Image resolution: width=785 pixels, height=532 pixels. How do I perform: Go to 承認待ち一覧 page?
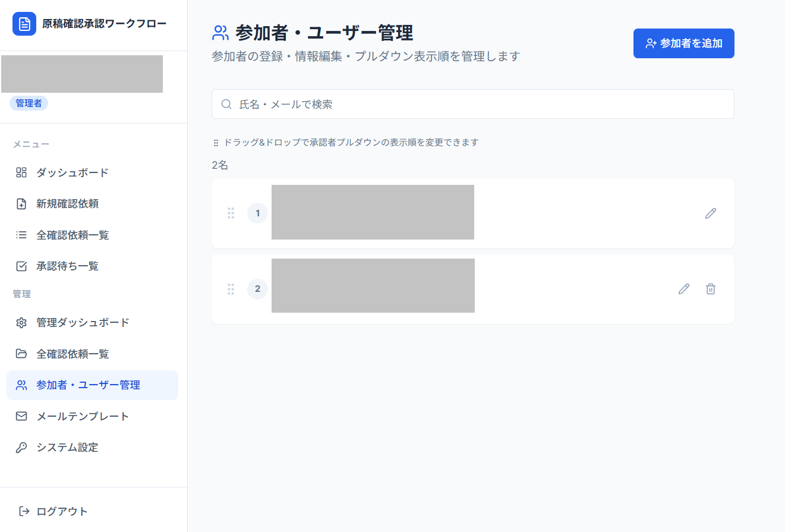pyautogui.click(x=92, y=266)
